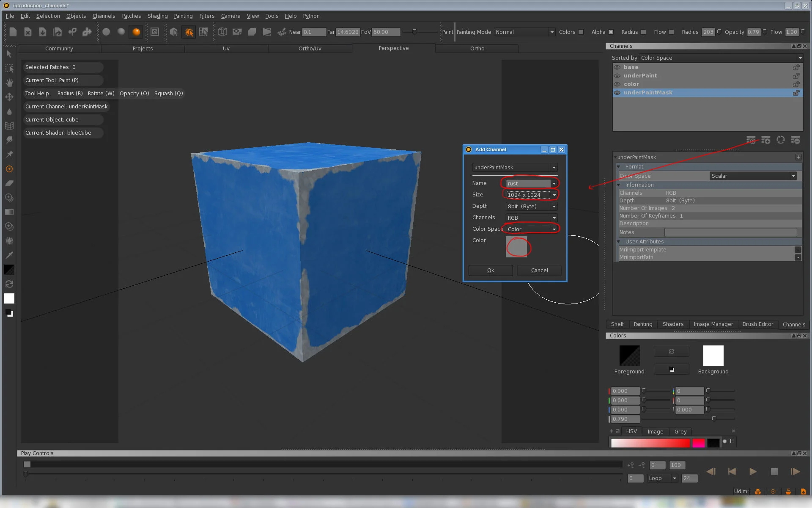Toggle the Flow checkbox after Radius
The image size is (812, 508).
tap(671, 32)
